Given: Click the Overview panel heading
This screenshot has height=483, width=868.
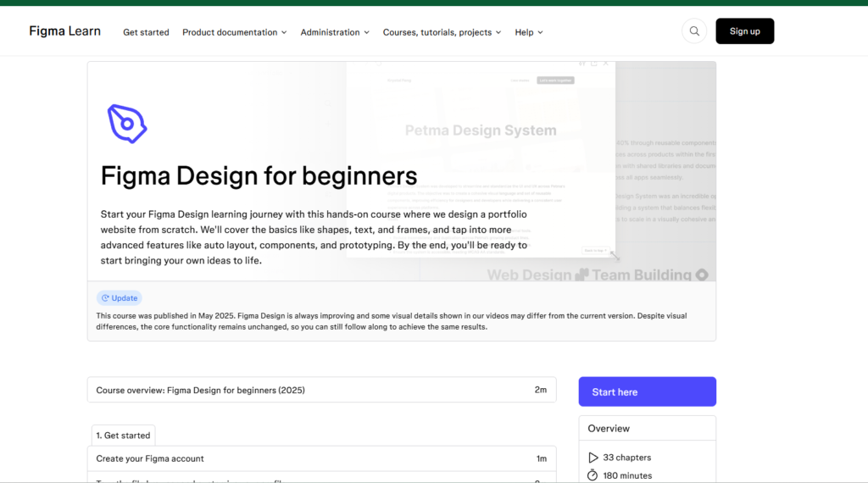Looking at the screenshot, I should click(609, 428).
